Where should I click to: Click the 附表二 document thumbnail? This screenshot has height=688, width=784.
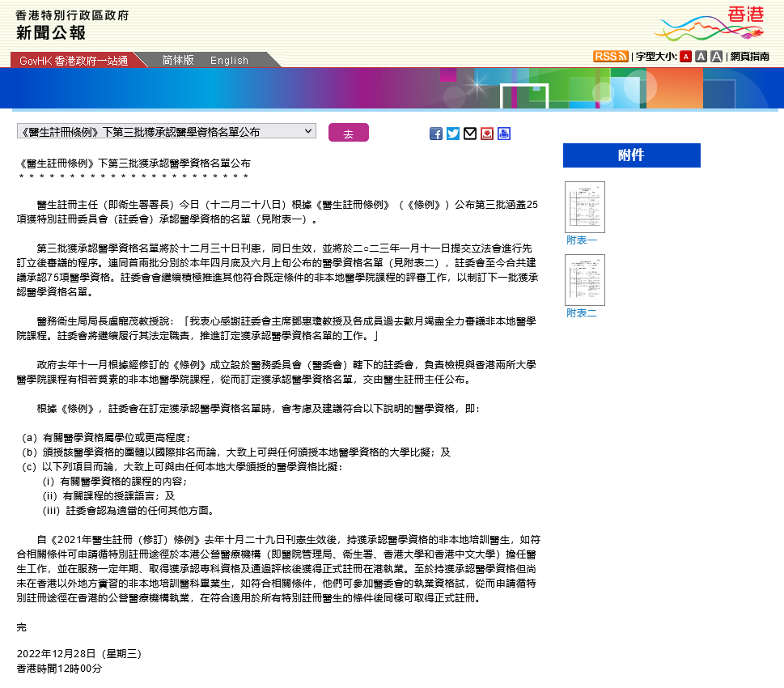pyautogui.click(x=584, y=280)
